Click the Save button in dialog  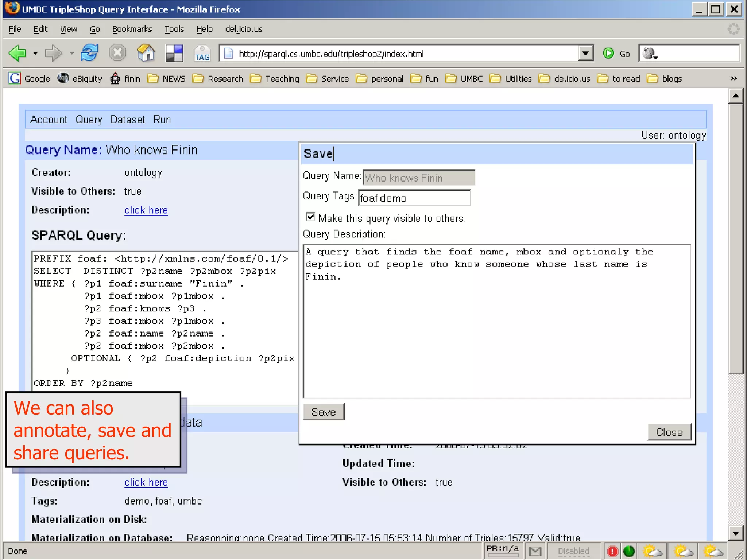[x=324, y=412]
